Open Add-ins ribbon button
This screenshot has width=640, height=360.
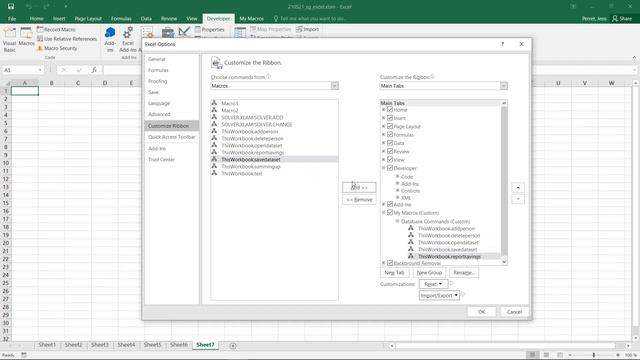point(110,40)
